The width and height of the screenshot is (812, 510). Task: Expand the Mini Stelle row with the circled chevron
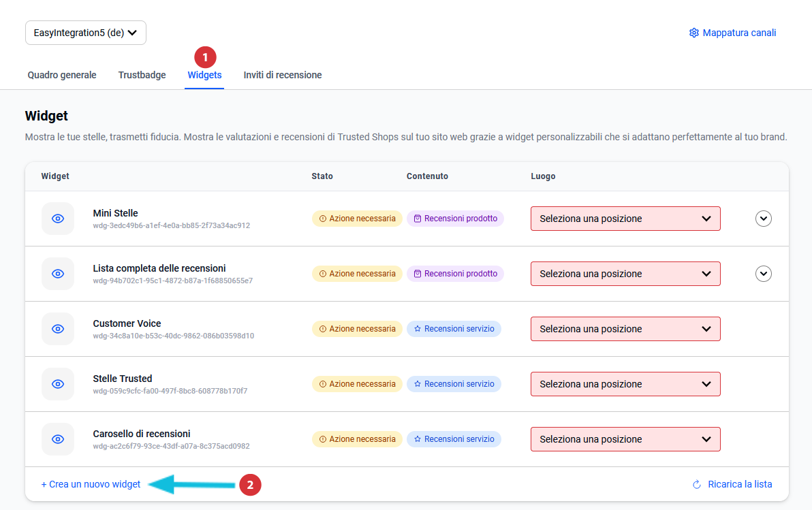[764, 219]
